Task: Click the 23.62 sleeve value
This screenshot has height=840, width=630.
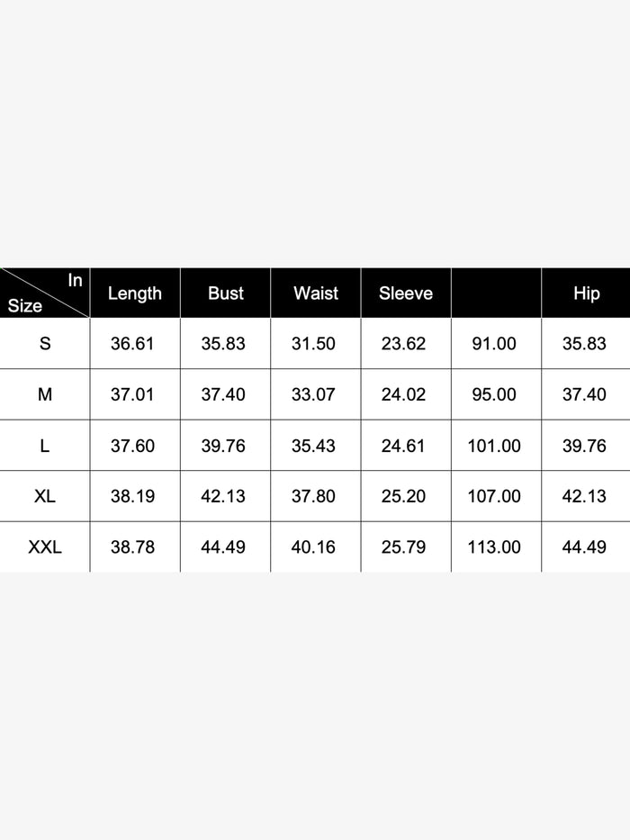Action: click(403, 343)
